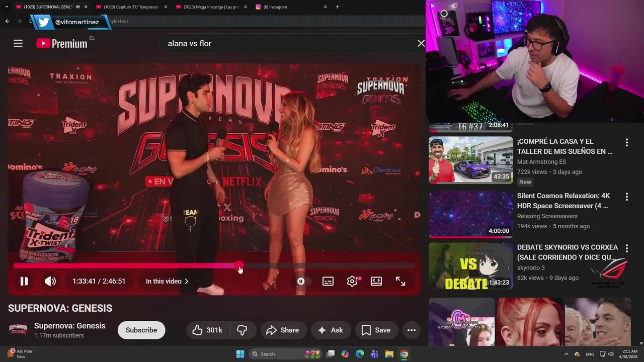
Task: Open options menu for Skynorio debate video
Action: (627, 248)
